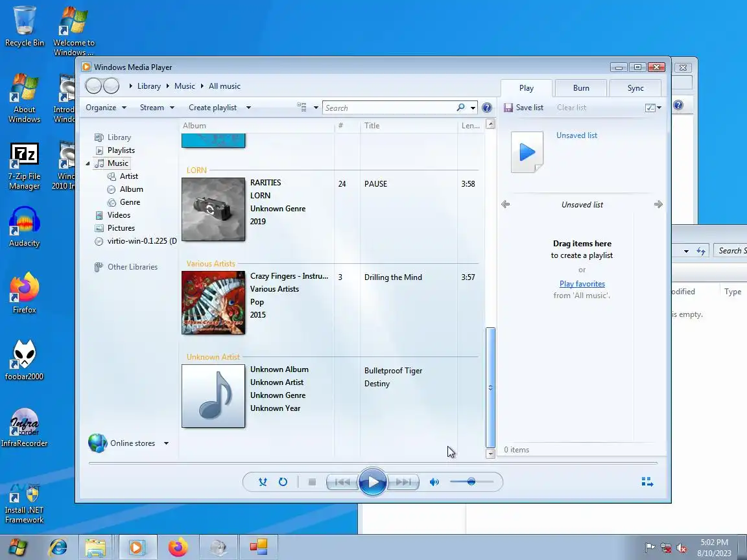Viewport: 747px width, 560px height.
Task: Click the Play favorites link
Action: (582, 284)
